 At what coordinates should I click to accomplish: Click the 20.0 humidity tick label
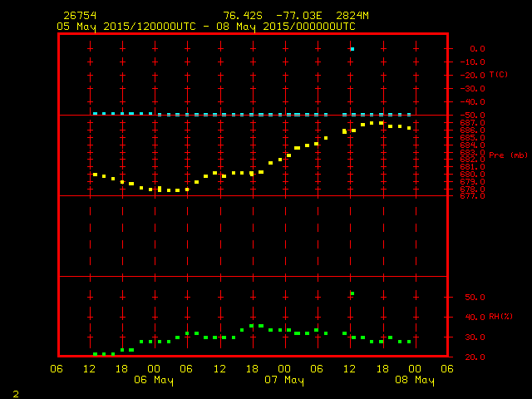point(475,357)
